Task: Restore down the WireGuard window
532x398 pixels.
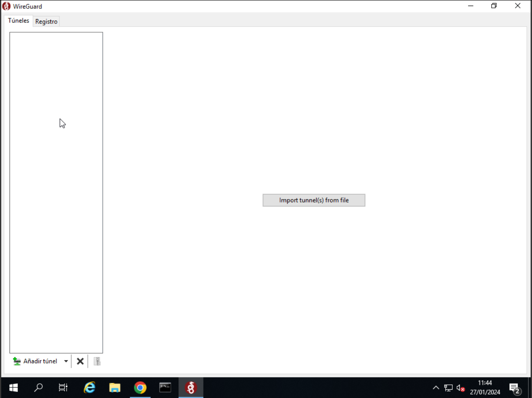Action: tap(494, 6)
